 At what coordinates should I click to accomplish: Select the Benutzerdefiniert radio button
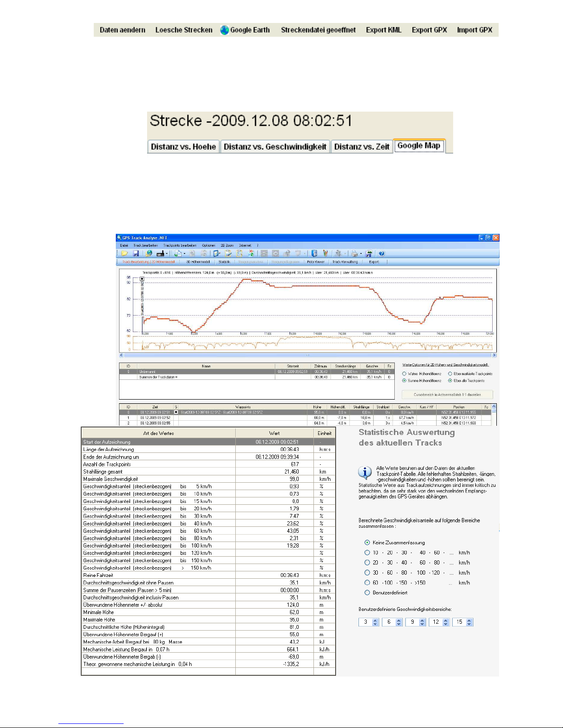(367, 593)
